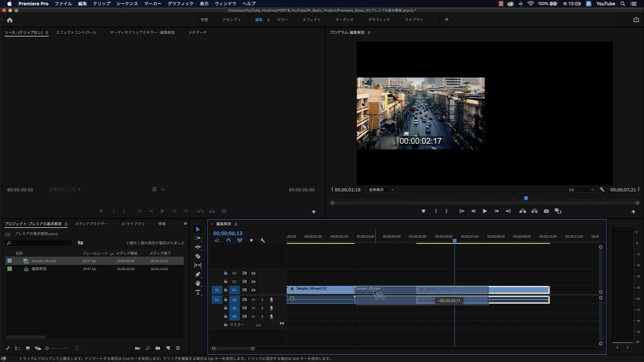Toggle V1 track output eye icon
The height and width of the screenshot is (362, 644).
point(253,290)
